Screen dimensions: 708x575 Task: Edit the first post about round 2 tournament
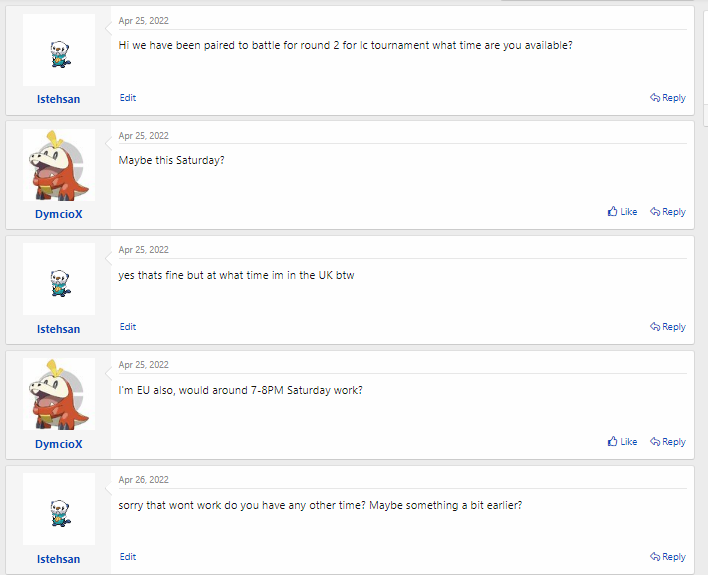pos(128,98)
